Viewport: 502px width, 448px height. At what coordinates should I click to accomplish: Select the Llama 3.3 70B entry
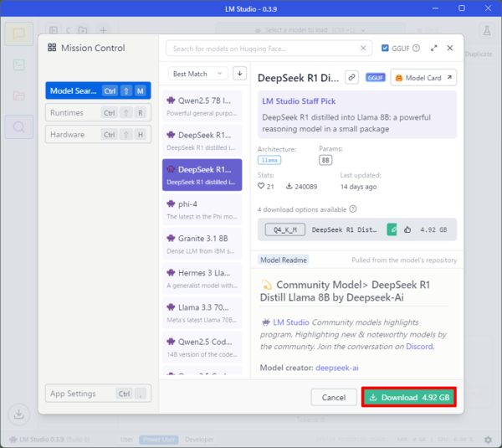(202, 313)
